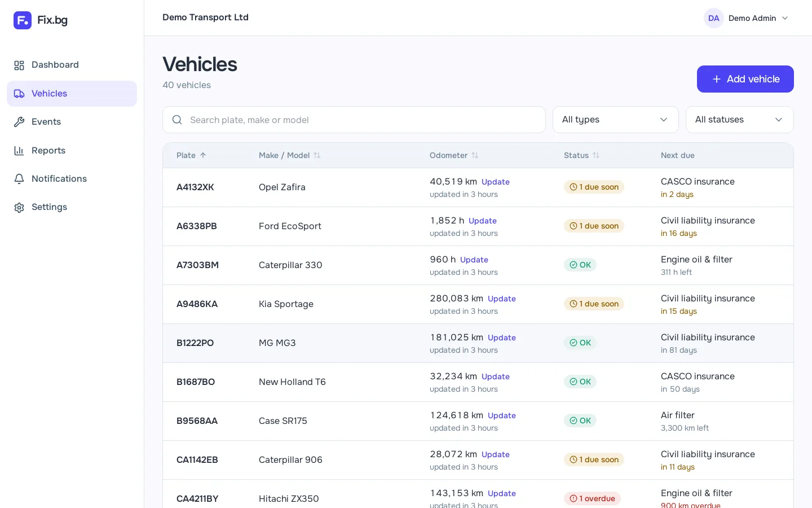Screen dimensions: 812x508
Task: Open vehicle plate A4132XK
Action: [x=195, y=187]
